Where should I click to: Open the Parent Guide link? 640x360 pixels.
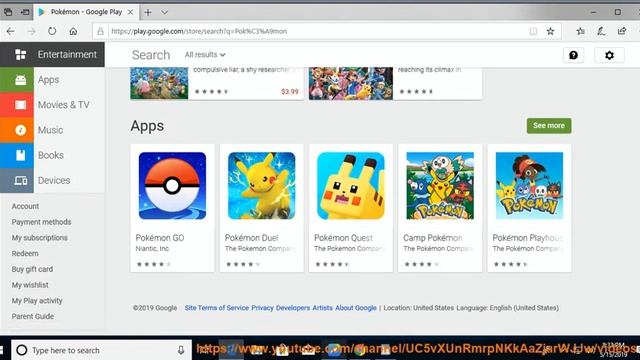(33, 316)
